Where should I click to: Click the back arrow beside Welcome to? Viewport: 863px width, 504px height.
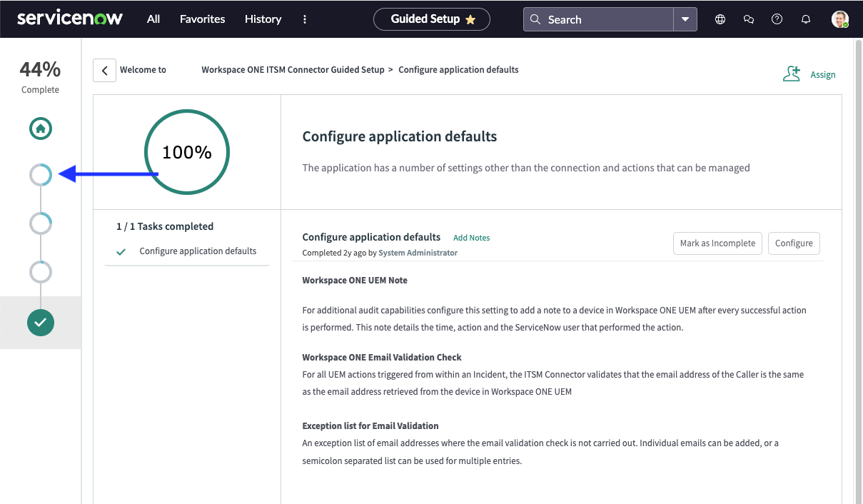pyautogui.click(x=104, y=70)
